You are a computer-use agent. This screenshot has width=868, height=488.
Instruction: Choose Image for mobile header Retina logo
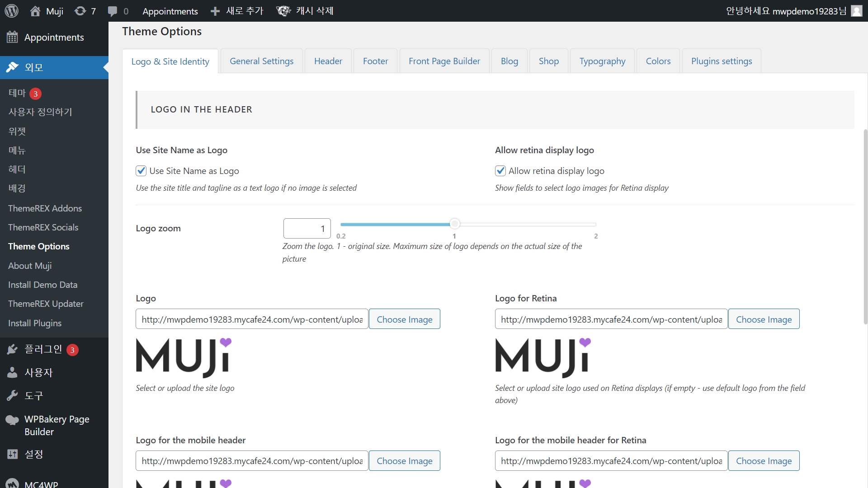[764, 460]
